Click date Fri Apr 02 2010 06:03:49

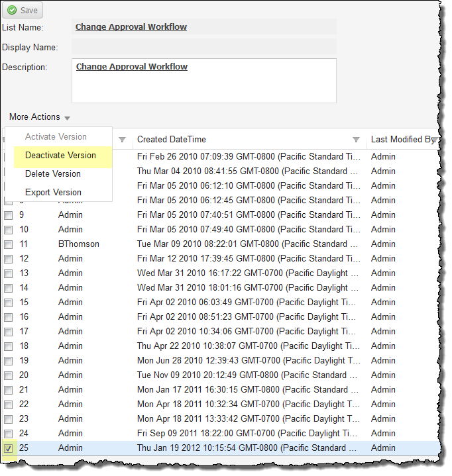[x=247, y=302]
